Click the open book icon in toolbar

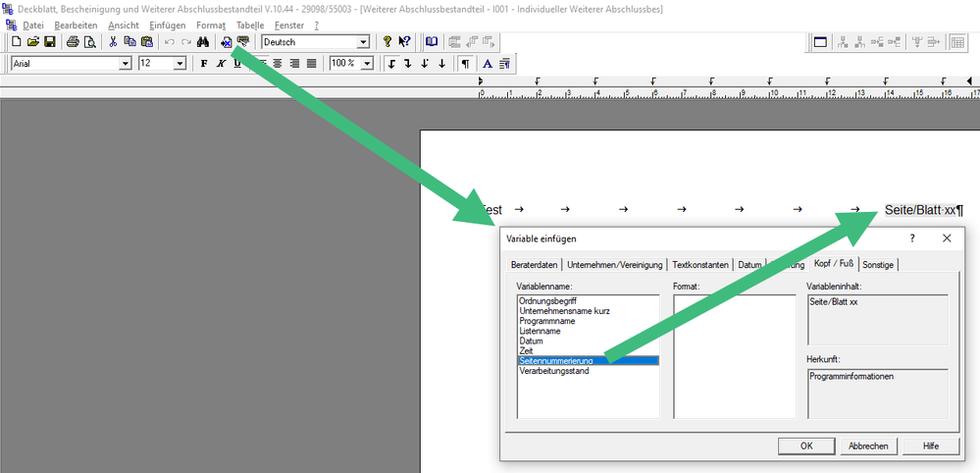(x=431, y=42)
